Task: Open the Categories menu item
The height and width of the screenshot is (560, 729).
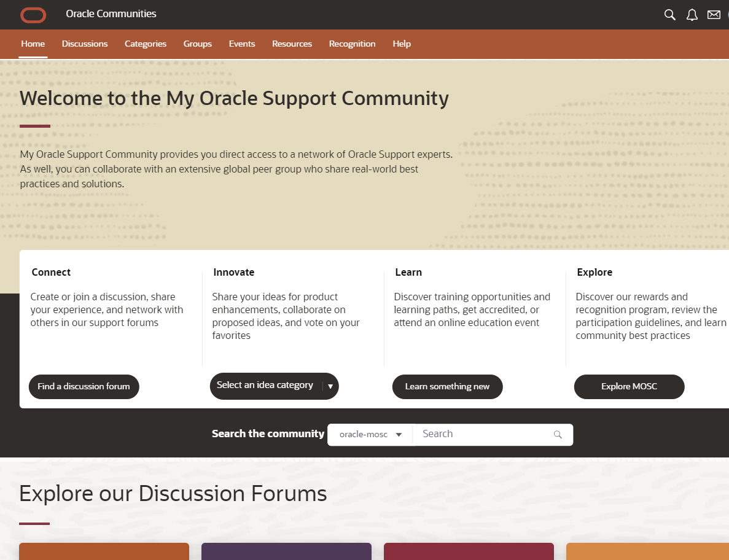Action: point(146,44)
